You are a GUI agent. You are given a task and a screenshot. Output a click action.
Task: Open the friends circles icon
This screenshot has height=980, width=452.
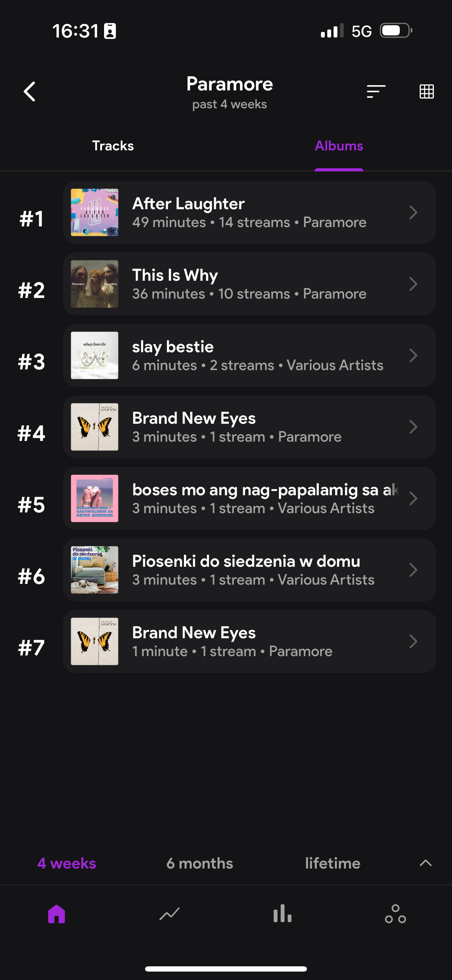tap(395, 914)
